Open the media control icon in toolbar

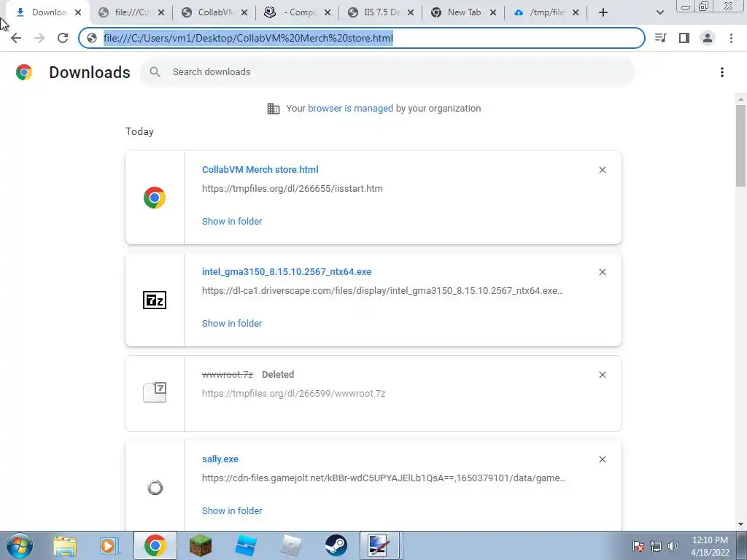click(x=660, y=38)
